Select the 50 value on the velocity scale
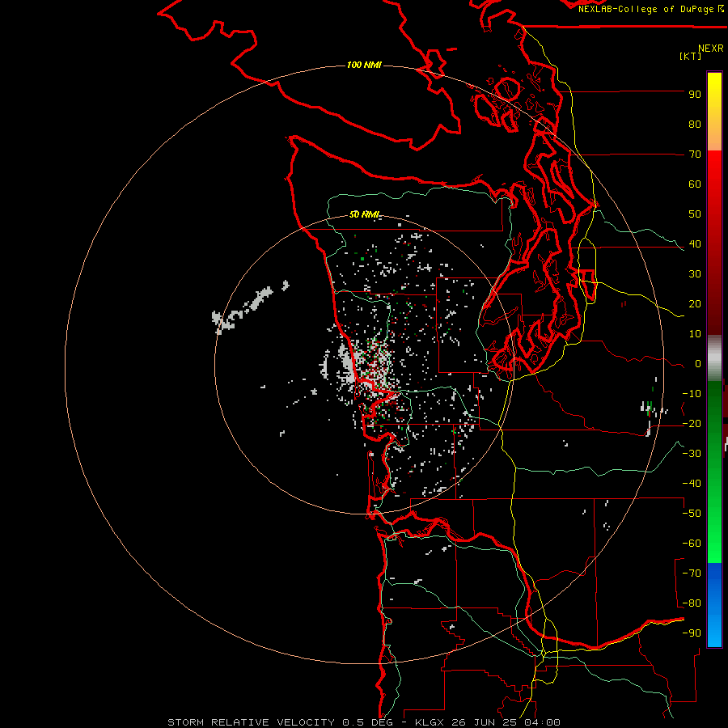This screenshot has height=728, width=728. [x=695, y=214]
